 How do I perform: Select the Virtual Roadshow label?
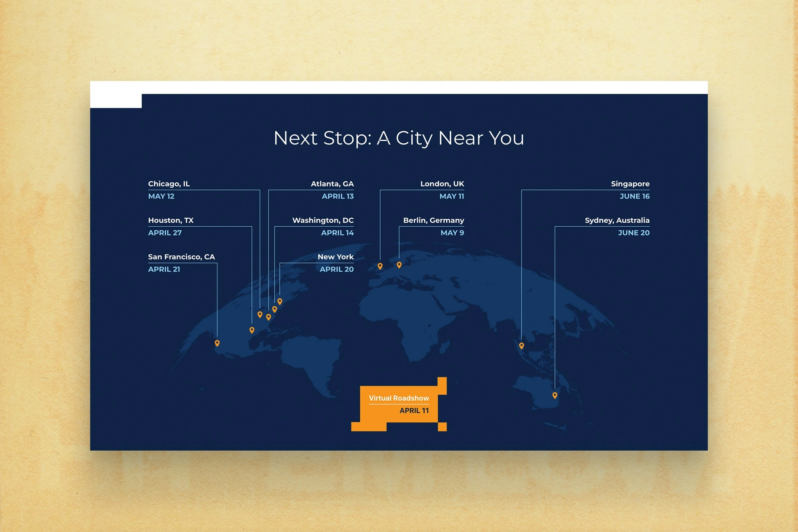point(399,398)
